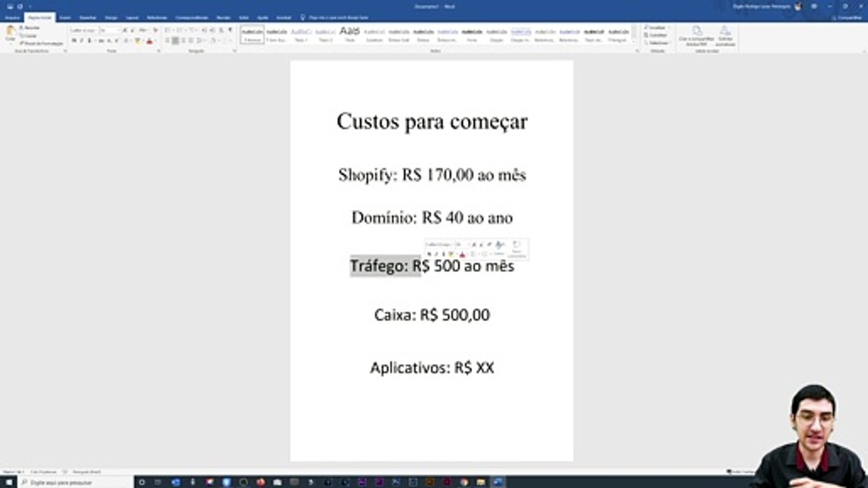Image resolution: width=868 pixels, height=488 pixels.
Task: Toggle center alignment in ribbon paragraph group
Action: coord(175,41)
